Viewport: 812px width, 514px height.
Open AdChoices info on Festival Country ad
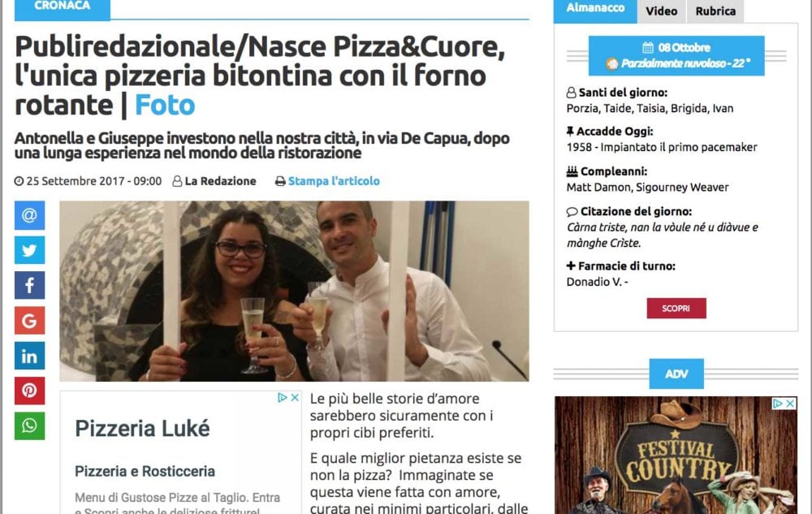777,404
